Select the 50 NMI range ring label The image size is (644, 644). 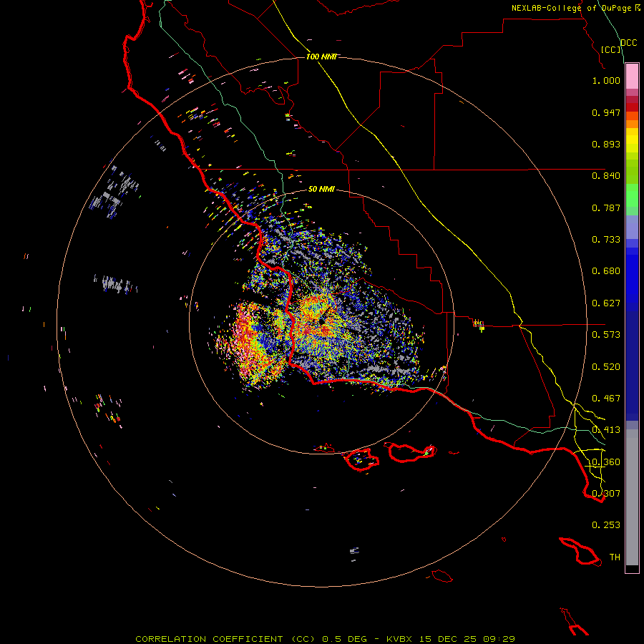[x=321, y=189]
